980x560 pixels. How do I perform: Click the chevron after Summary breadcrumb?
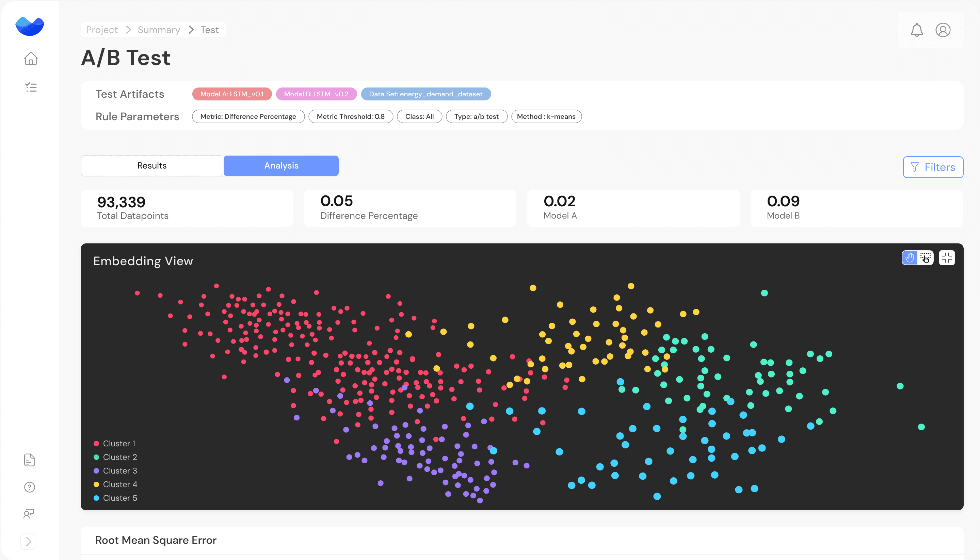click(x=191, y=30)
